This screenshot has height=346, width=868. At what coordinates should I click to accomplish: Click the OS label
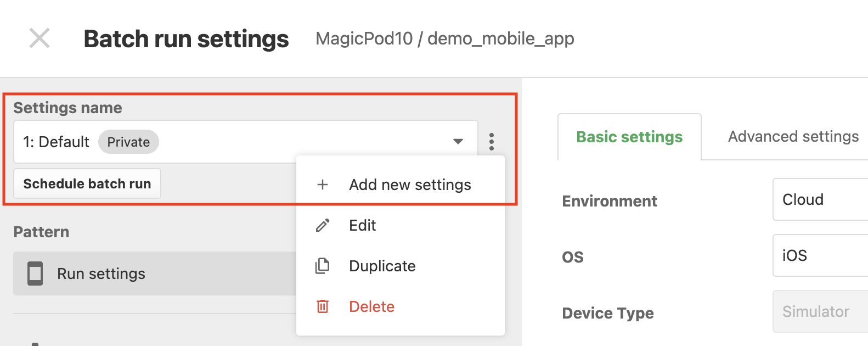tap(573, 257)
